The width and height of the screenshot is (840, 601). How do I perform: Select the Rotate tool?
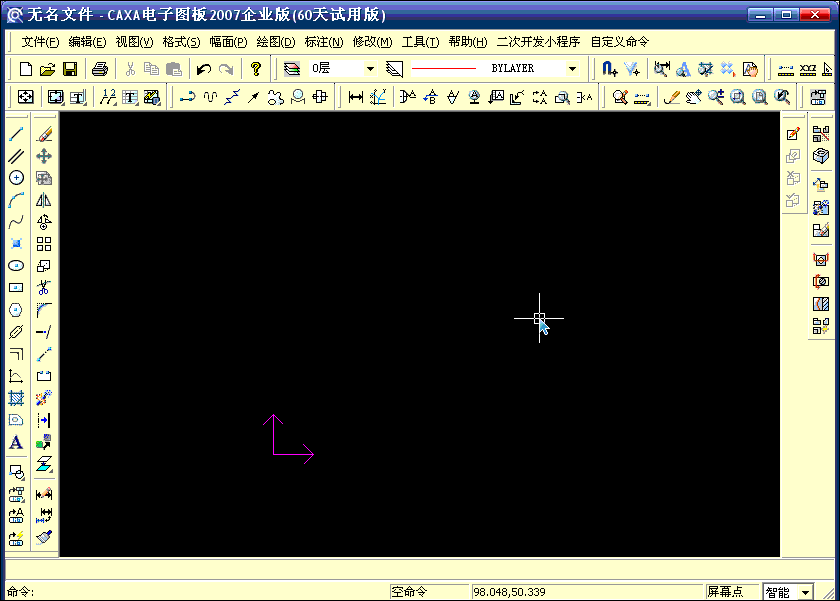tap(44, 222)
